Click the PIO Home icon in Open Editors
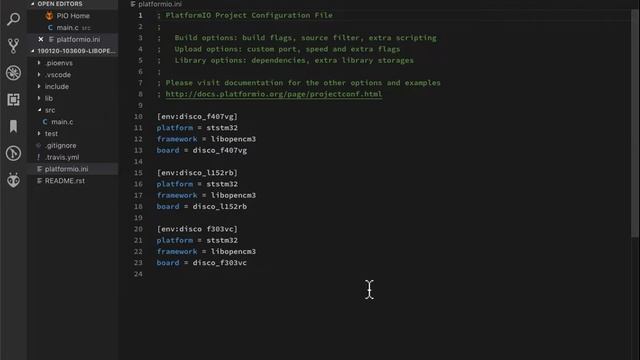Viewport: 640px width, 360px height. click(x=49, y=16)
